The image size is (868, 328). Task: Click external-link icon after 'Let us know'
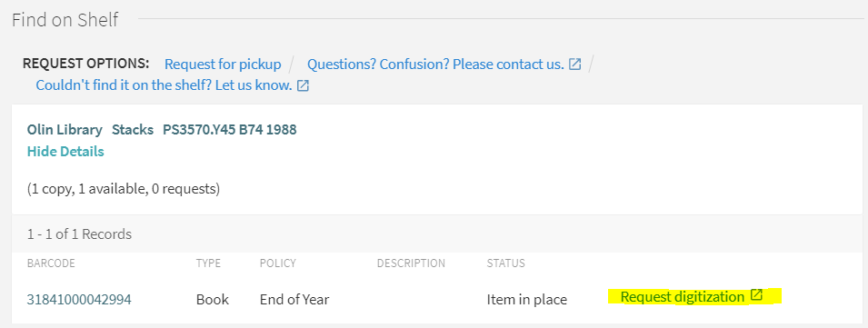click(303, 85)
